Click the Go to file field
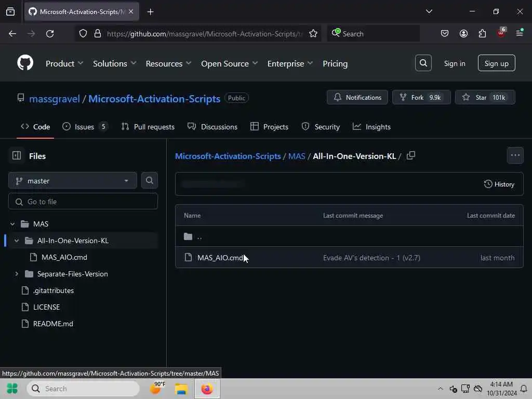This screenshot has width=532, height=399. tap(83, 202)
